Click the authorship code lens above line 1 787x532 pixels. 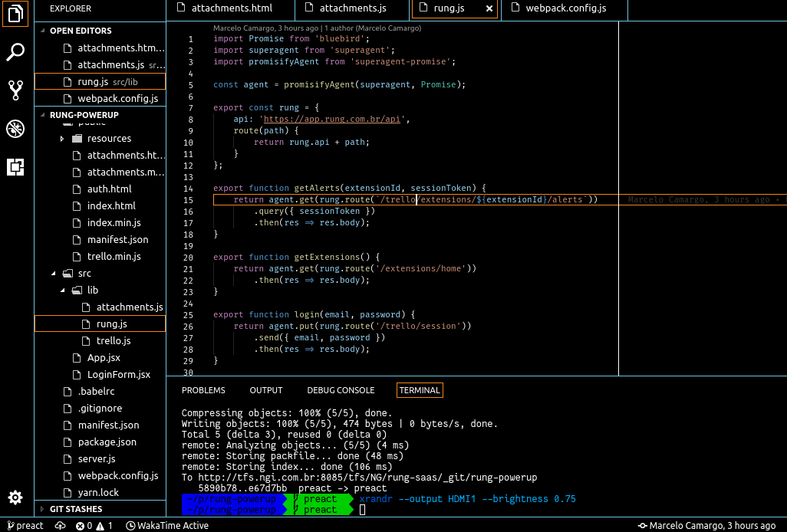click(x=318, y=28)
